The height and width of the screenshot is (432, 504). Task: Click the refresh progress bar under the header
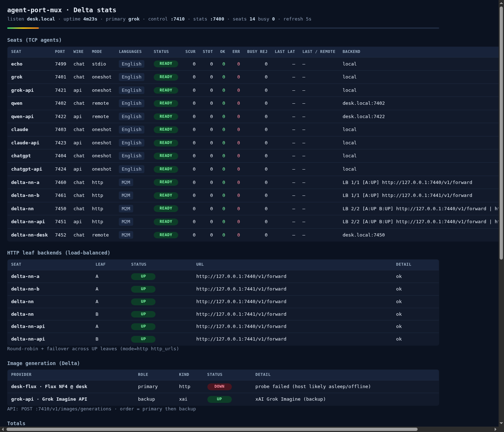223,28
